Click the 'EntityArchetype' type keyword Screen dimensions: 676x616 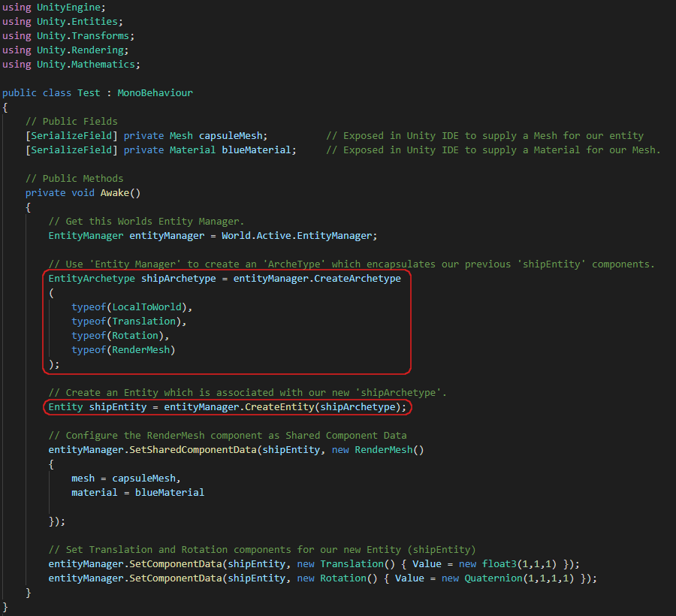pyautogui.click(x=92, y=278)
